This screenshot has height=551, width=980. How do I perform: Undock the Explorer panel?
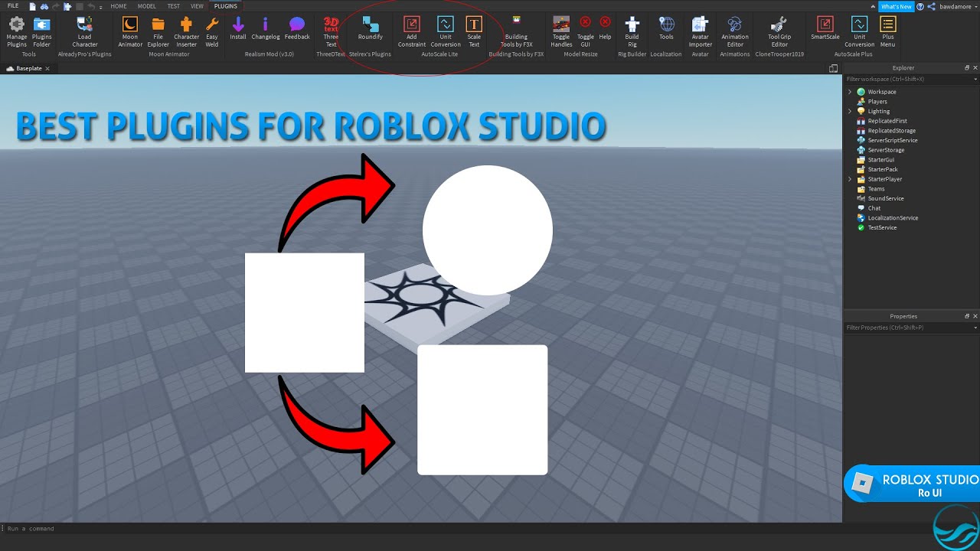coord(967,68)
